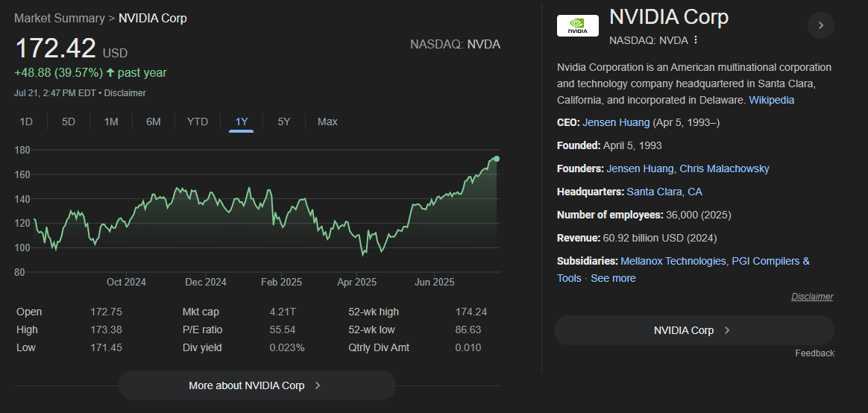This screenshot has width=868, height=413.
Task: Click the Dec 2024 axis label
Action: pos(205,283)
